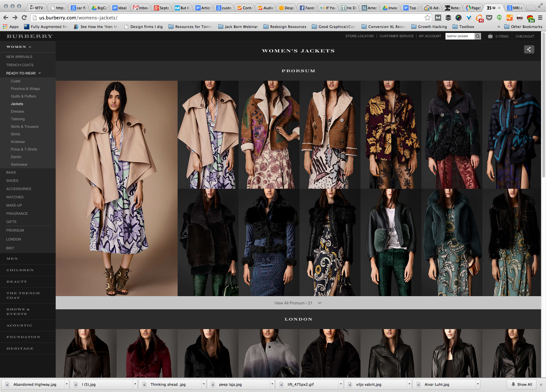Select Dresses subcategory
This screenshot has height=392, width=546.
point(17,111)
